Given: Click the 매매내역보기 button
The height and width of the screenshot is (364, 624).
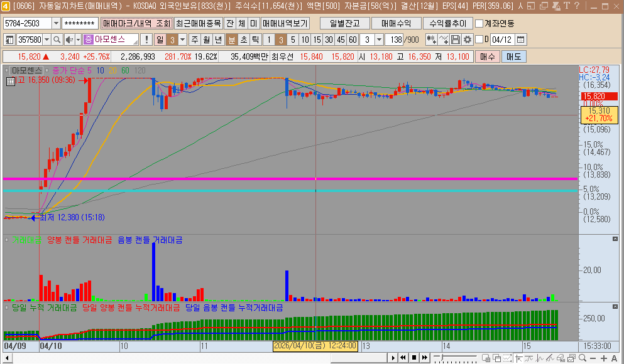Looking at the screenshot, I should pos(285,23).
